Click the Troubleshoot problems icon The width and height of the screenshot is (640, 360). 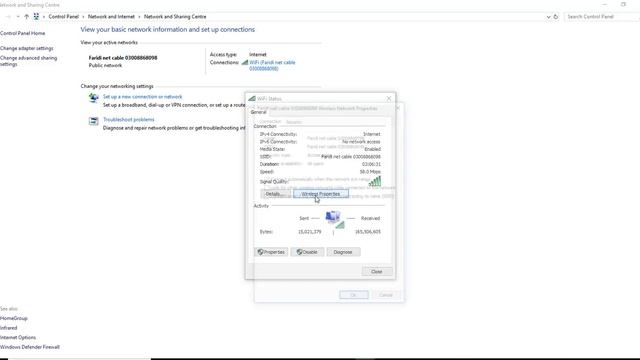point(93,121)
